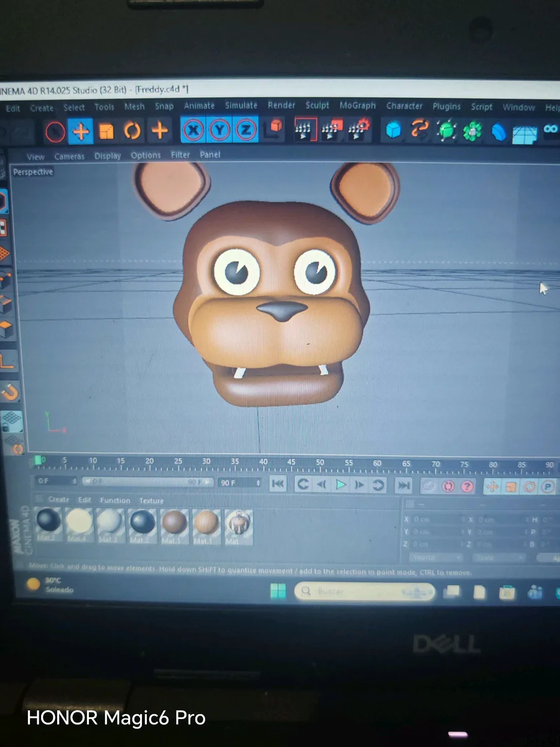The height and width of the screenshot is (747, 560).
Task: Open material manager Texture menu
Action: pos(151,500)
